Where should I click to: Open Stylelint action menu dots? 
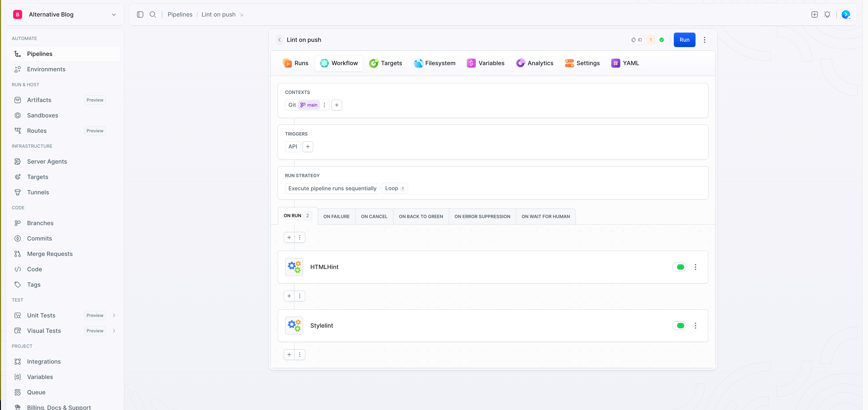695,326
